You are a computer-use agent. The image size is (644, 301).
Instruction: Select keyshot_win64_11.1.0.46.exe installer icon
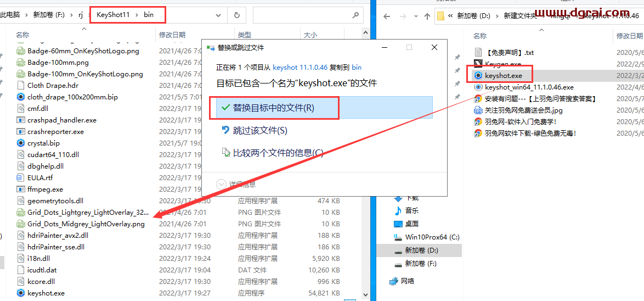[478, 87]
